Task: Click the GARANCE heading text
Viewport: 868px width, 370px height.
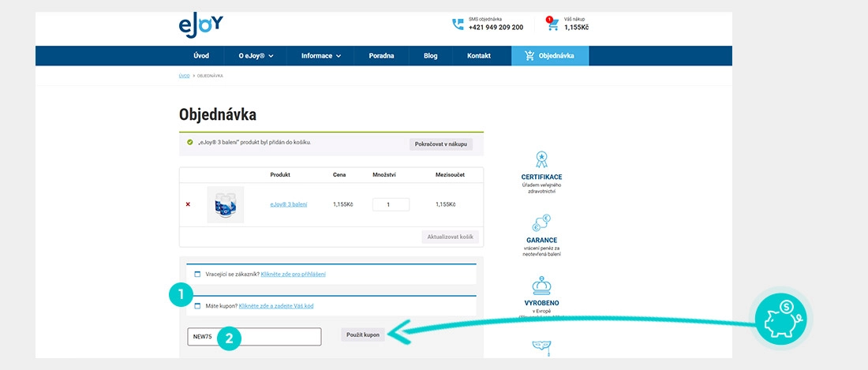Action: 541,240
